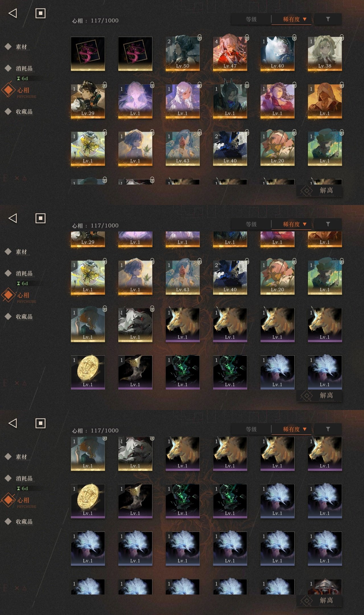
Task: Select the gold coin psychube
Action: coord(88,372)
